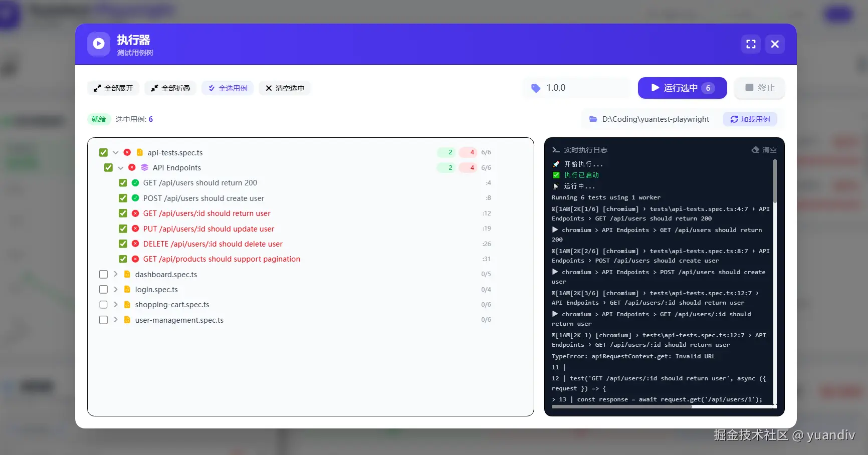Expand the user-management.spec.ts file node

(116, 320)
